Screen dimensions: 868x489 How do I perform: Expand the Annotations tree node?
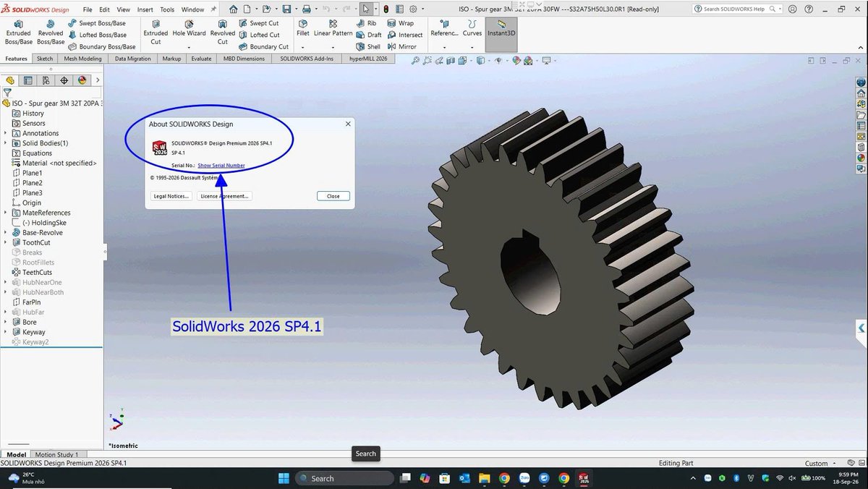pos(6,133)
